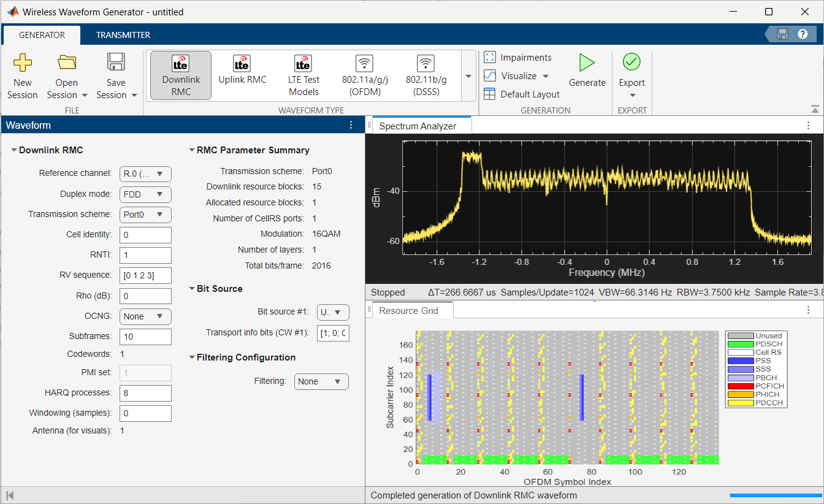Viewport: 824px width, 504px height.
Task: Pick the 802.11b/g (DSSS) waveform
Action: [x=426, y=75]
